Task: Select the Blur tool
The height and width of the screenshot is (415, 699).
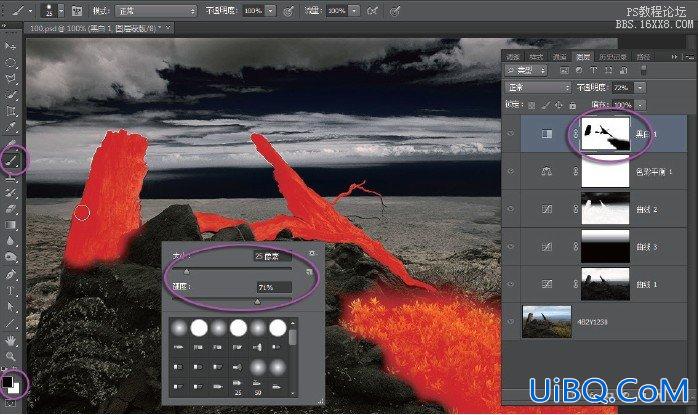Action: click(10, 241)
